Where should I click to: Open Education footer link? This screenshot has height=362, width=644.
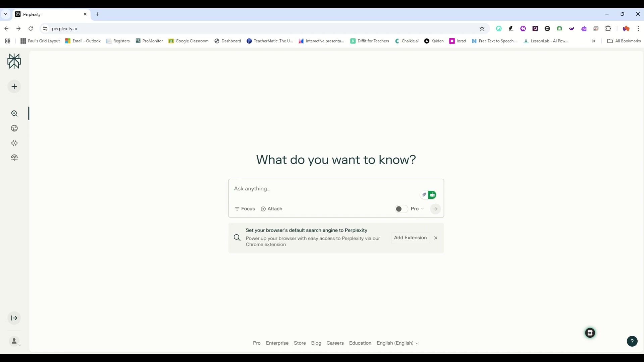click(360, 343)
